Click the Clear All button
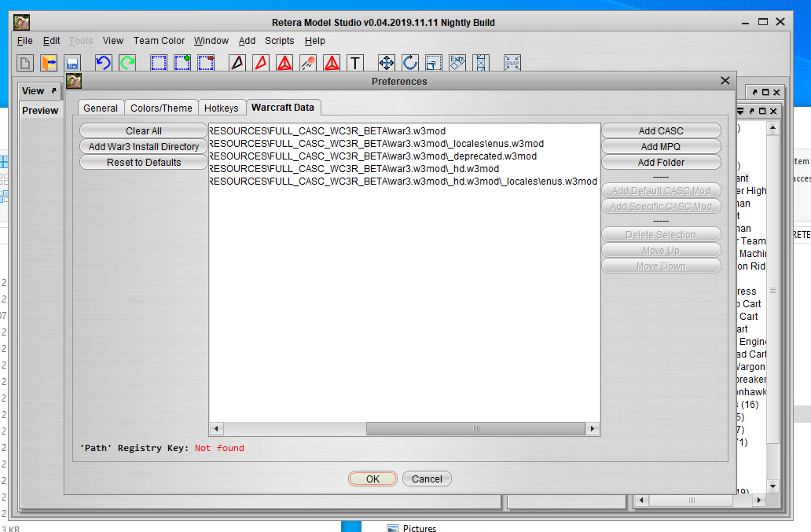 point(144,130)
